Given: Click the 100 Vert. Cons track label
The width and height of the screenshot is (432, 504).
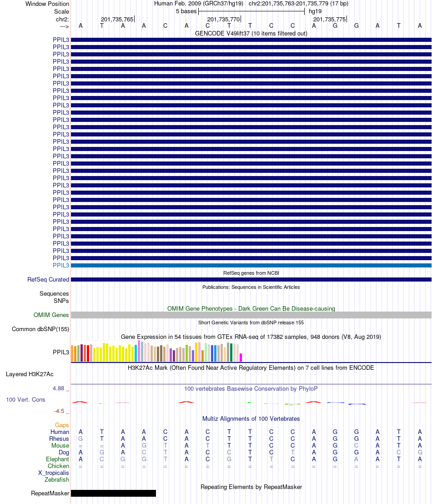Looking at the screenshot, I should coord(26,399).
